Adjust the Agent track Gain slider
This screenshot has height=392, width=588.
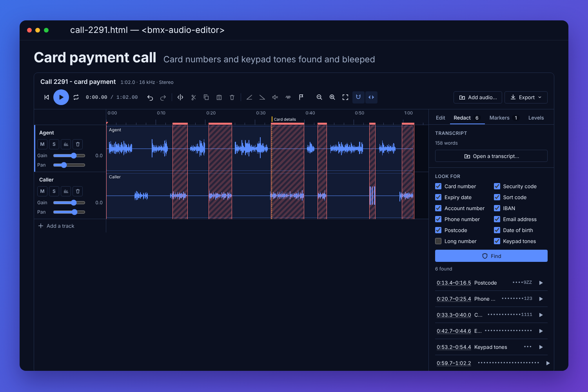click(69, 156)
